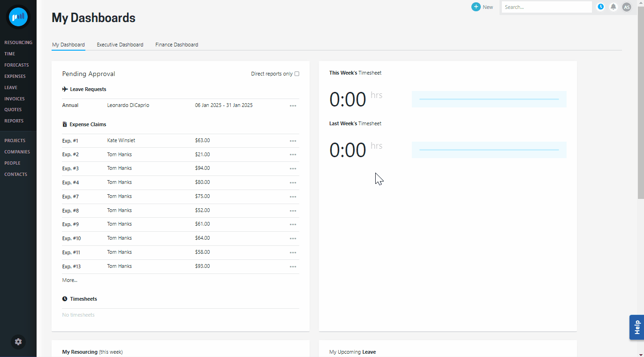The image size is (644, 357).
Task: Open the settings gear icon
Action: (18, 342)
